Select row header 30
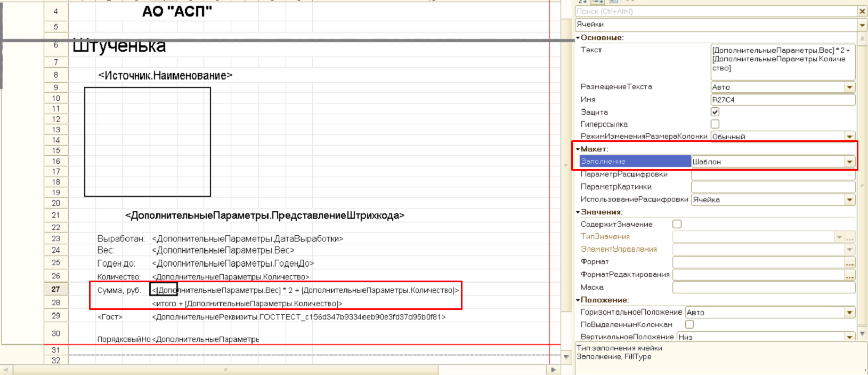The image size is (868, 375). [56, 333]
